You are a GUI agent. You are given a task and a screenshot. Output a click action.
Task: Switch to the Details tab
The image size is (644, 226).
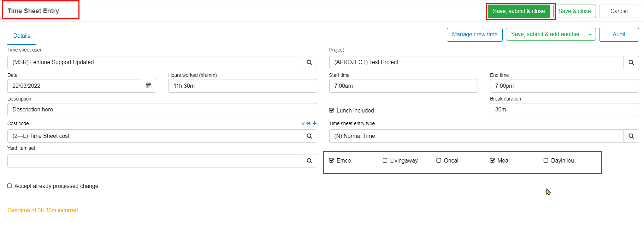[x=22, y=36]
